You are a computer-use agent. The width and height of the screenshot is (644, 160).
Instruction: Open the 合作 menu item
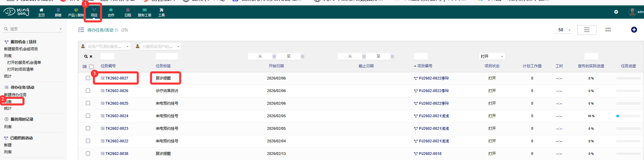[111, 12]
